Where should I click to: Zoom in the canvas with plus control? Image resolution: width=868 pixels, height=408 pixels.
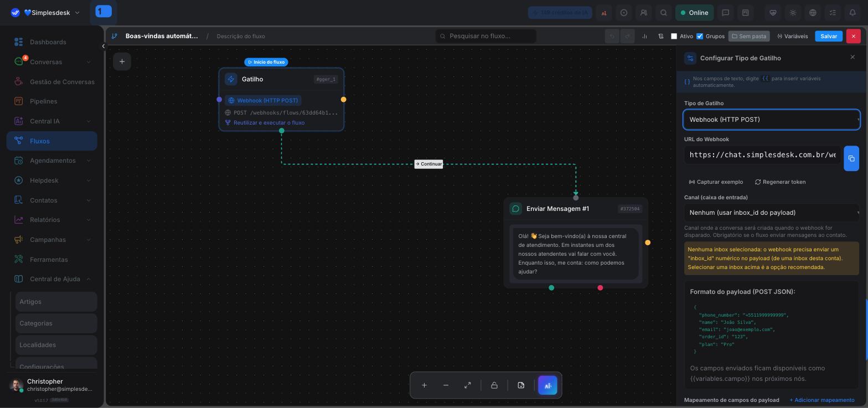pos(424,385)
